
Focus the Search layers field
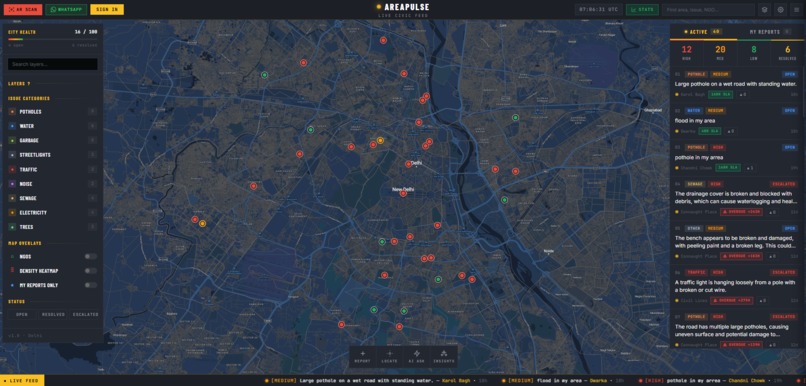[x=52, y=64]
